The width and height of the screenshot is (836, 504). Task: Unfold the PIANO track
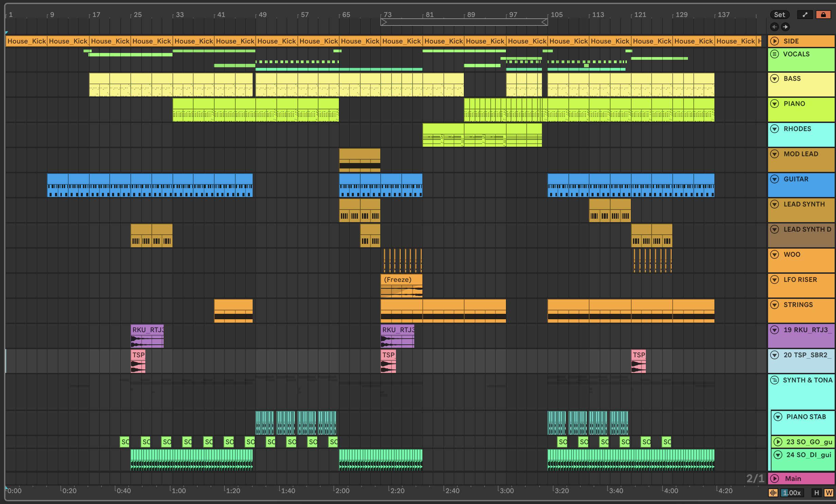click(x=775, y=104)
